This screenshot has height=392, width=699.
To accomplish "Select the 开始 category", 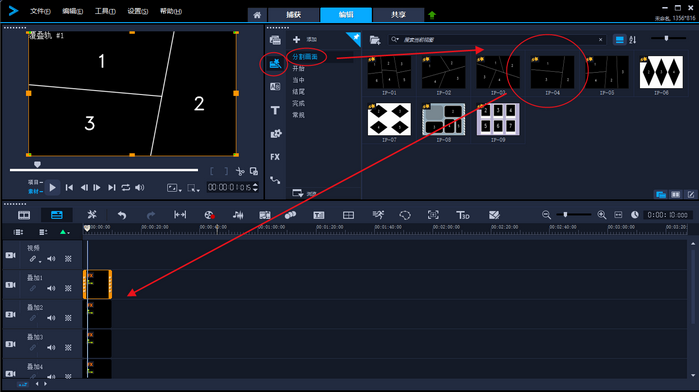I will pyautogui.click(x=299, y=69).
